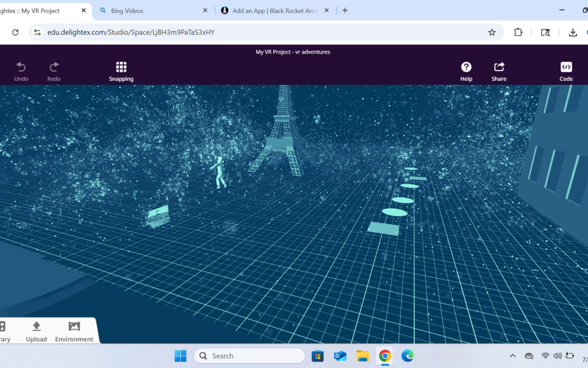Open OneDrive status in tray
588x368 pixels.
(x=529, y=355)
